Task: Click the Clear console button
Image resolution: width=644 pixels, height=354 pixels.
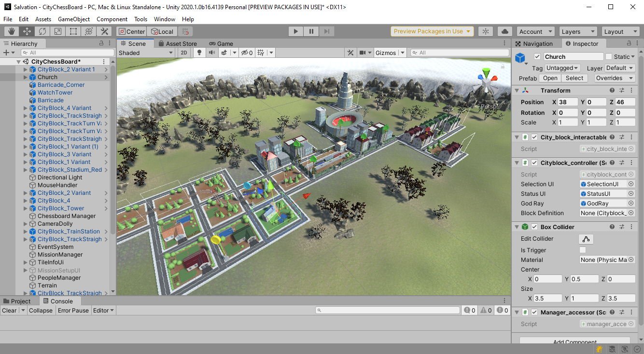Action: tap(9, 311)
